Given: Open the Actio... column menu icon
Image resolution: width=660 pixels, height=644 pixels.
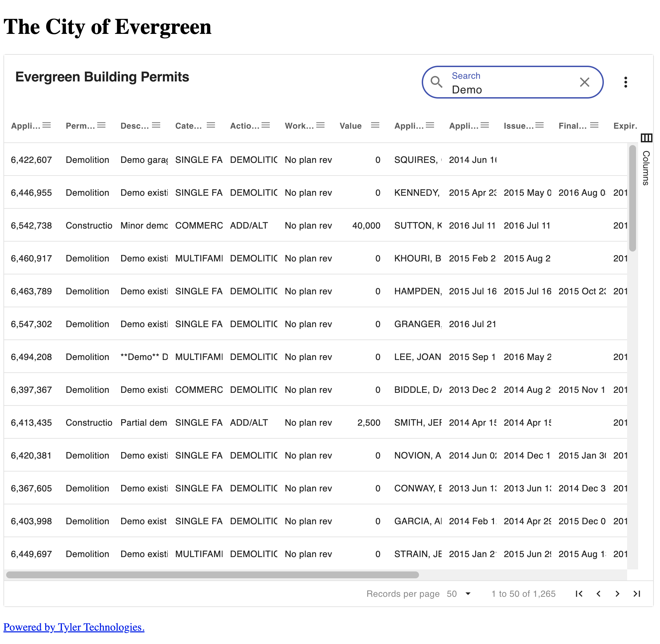Looking at the screenshot, I should click(x=266, y=125).
